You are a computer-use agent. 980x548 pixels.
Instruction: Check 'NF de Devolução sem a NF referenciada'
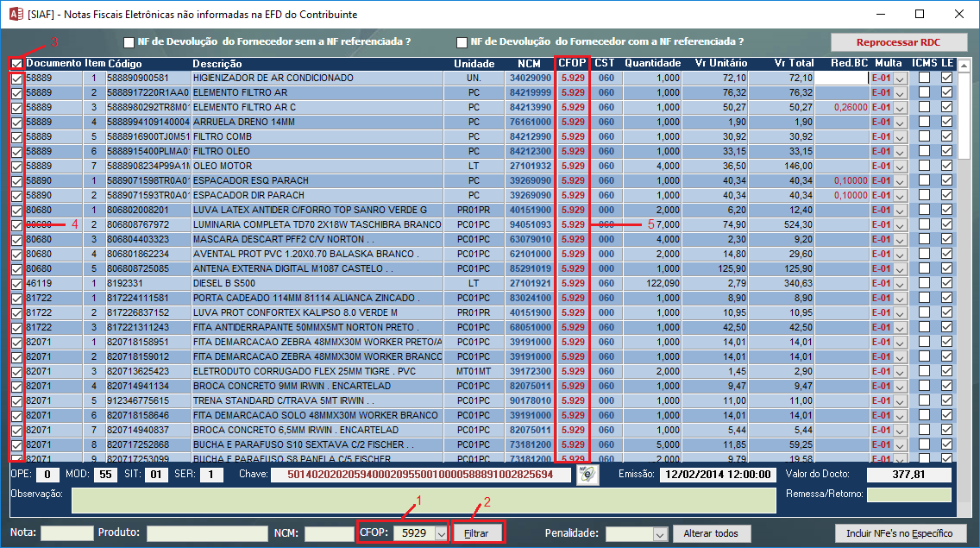(x=129, y=42)
